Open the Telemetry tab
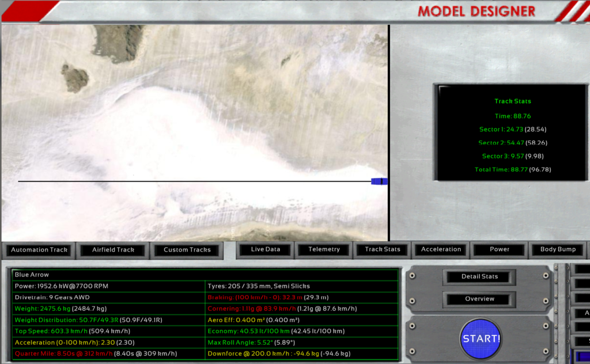Viewport: 590px width, 364px height. [x=324, y=249]
